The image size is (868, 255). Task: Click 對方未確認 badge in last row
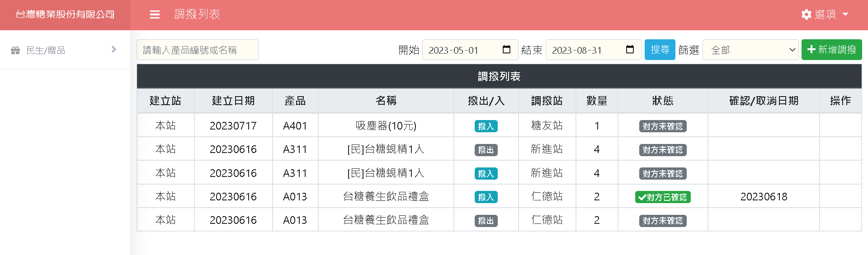(662, 221)
